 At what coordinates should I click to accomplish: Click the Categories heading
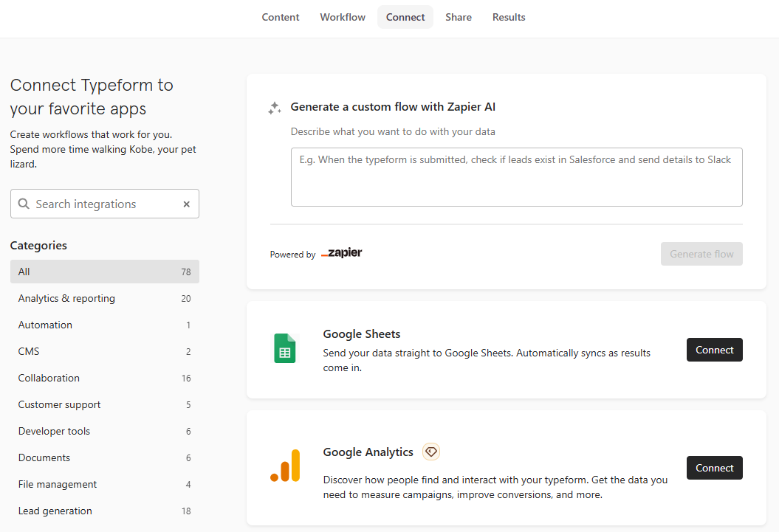(38, 245)
